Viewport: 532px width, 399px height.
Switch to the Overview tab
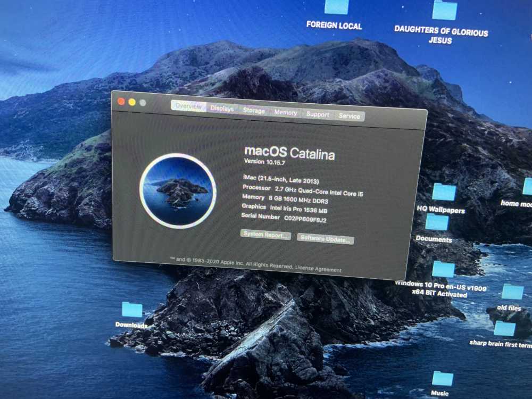[189, 106]
